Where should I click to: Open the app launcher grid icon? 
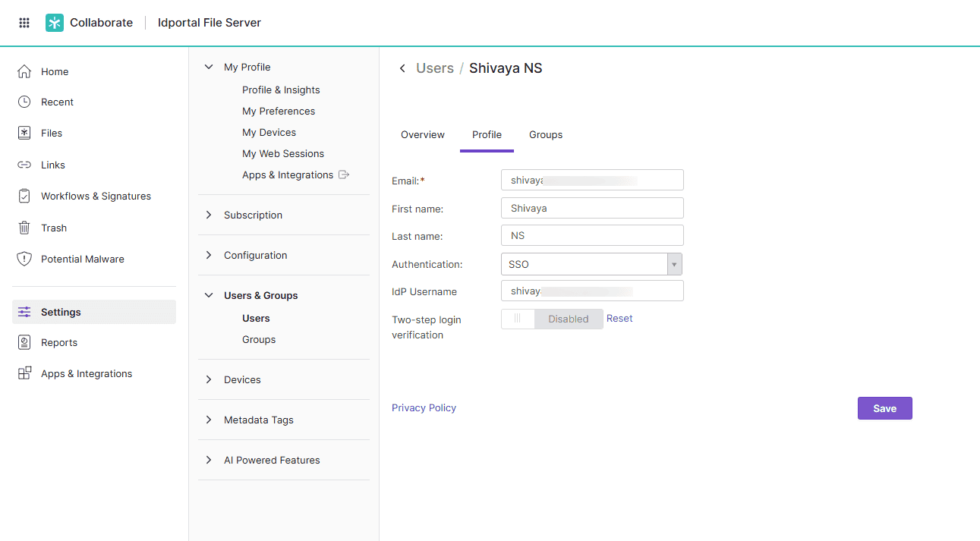pyautogui.click(x=24, y=23)
